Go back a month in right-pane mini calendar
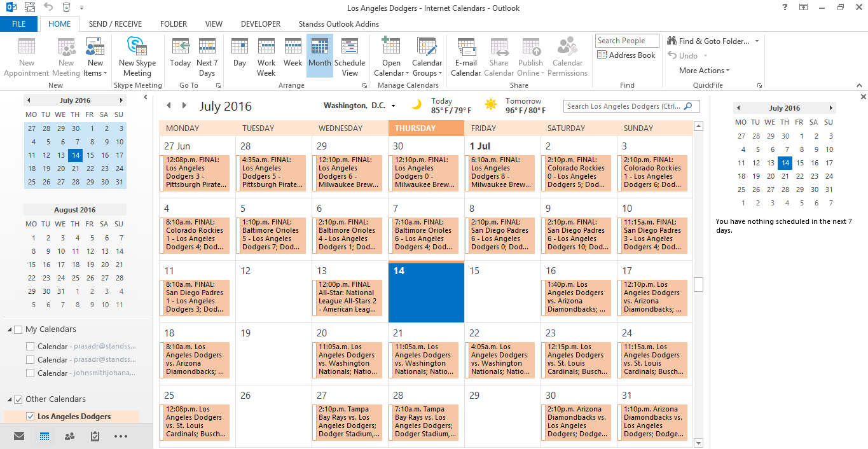The height and width of the screenshot is (449, 868). (x=738, y=108)
